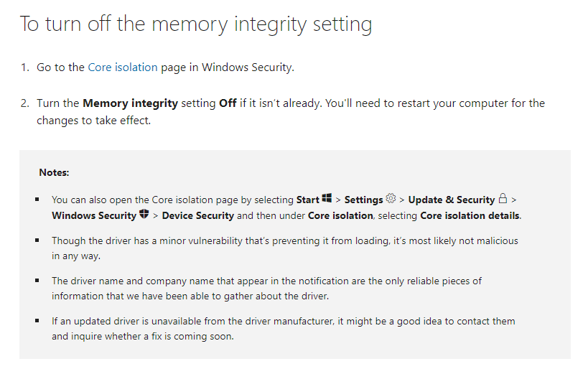Screen dimensions: 588x374
Task: Click the bold Settings text in notes
Action: click(363, 200)
